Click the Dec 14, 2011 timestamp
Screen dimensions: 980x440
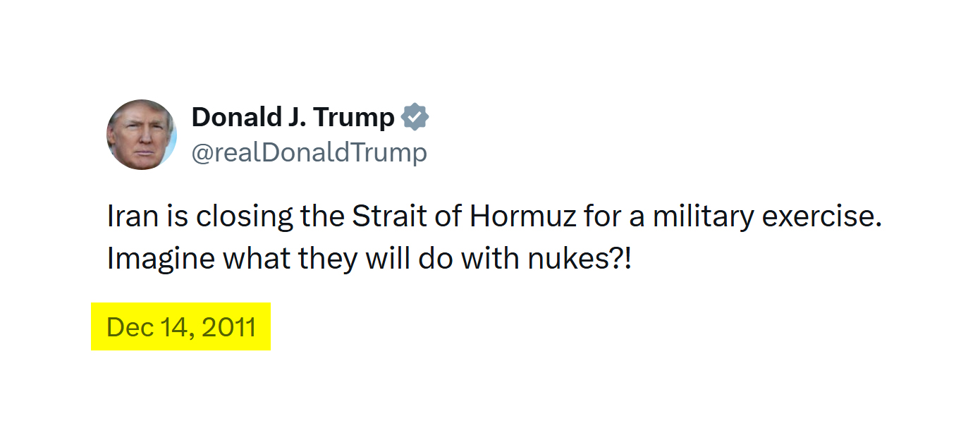point(180,327)
